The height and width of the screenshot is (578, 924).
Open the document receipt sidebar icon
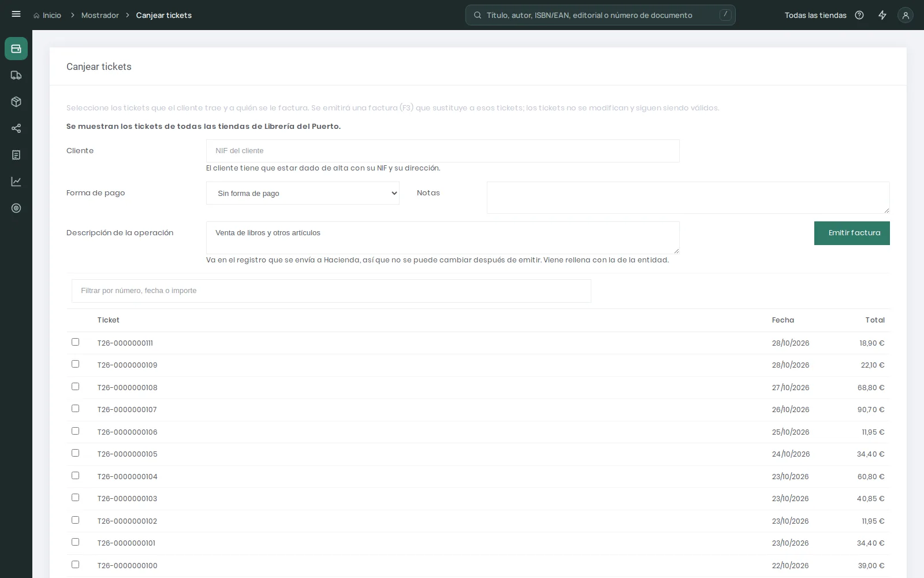(x=16, y=155)
